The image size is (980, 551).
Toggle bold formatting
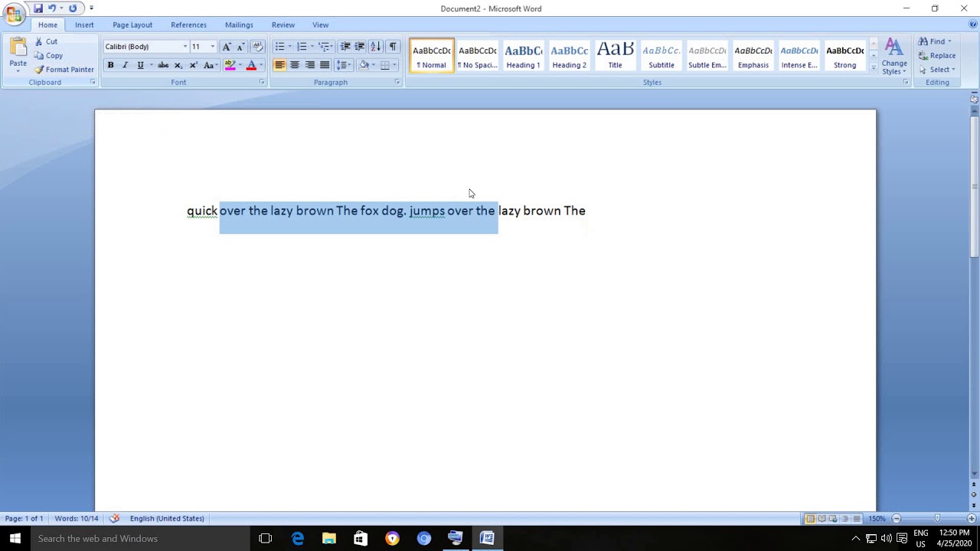(110, 65)
